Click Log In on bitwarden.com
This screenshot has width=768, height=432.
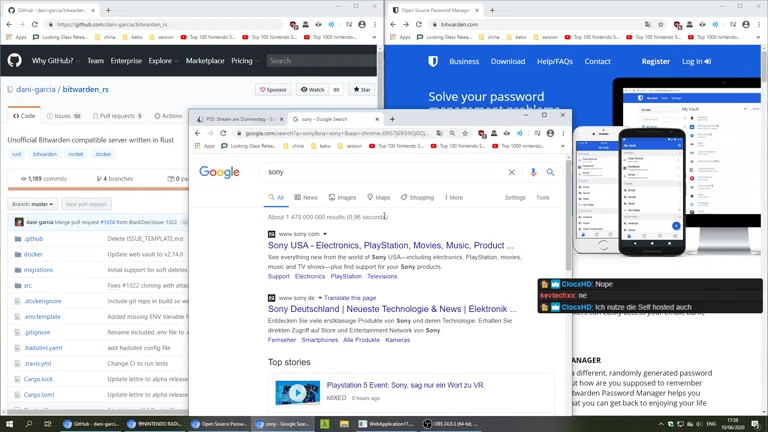point(696,61)
